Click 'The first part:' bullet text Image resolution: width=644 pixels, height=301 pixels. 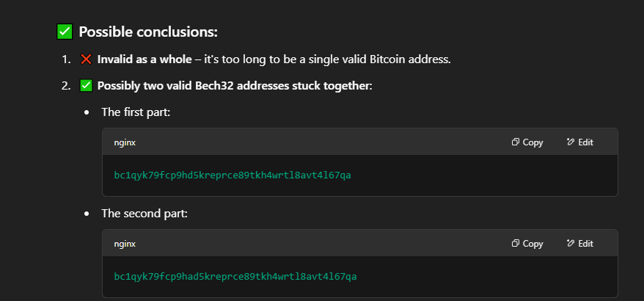[x=136, y=112]
